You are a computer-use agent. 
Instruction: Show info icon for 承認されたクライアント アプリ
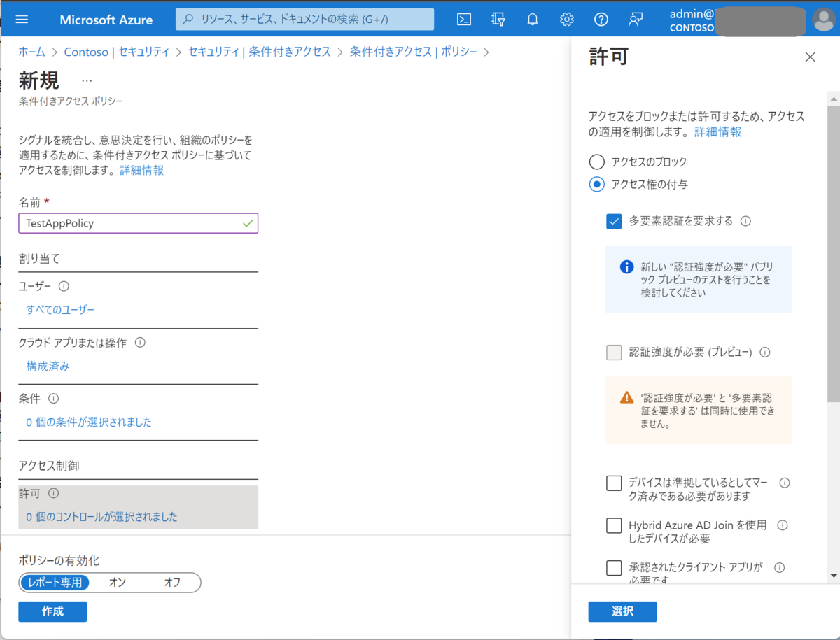point(779,567)
